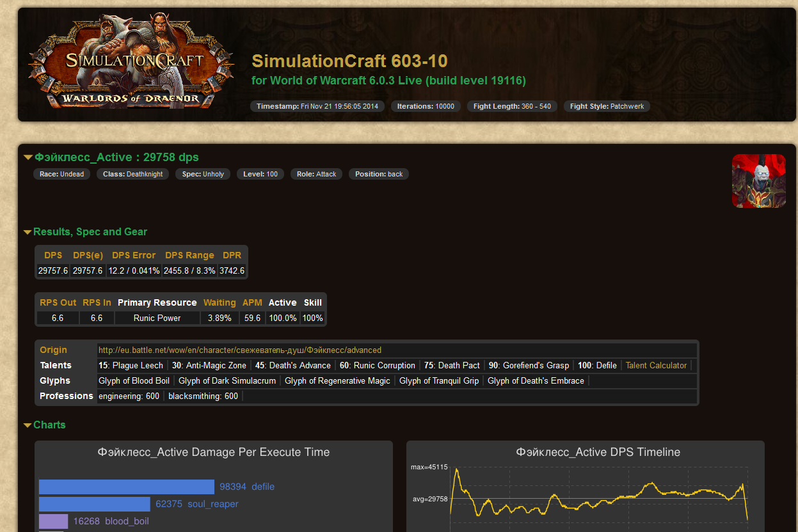The height and width of the screenshot is (532, 798).
Task: Click the DPS Range column header
Action: point(189,255)
